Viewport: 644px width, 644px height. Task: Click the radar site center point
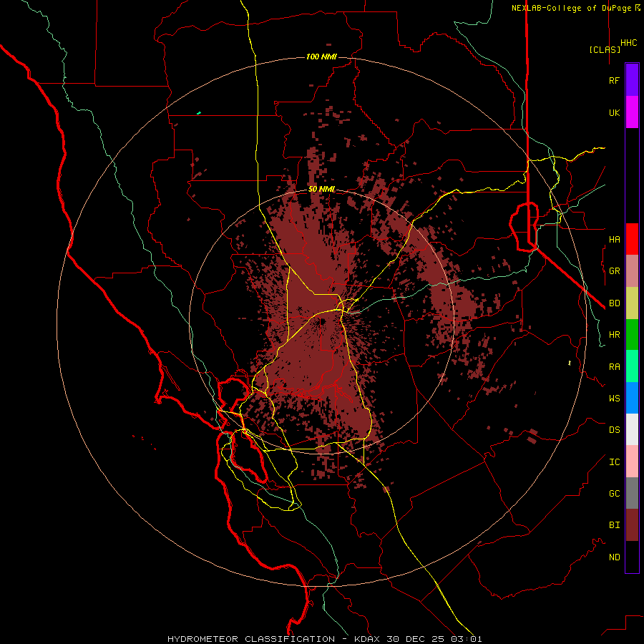[x=321, y=321]
